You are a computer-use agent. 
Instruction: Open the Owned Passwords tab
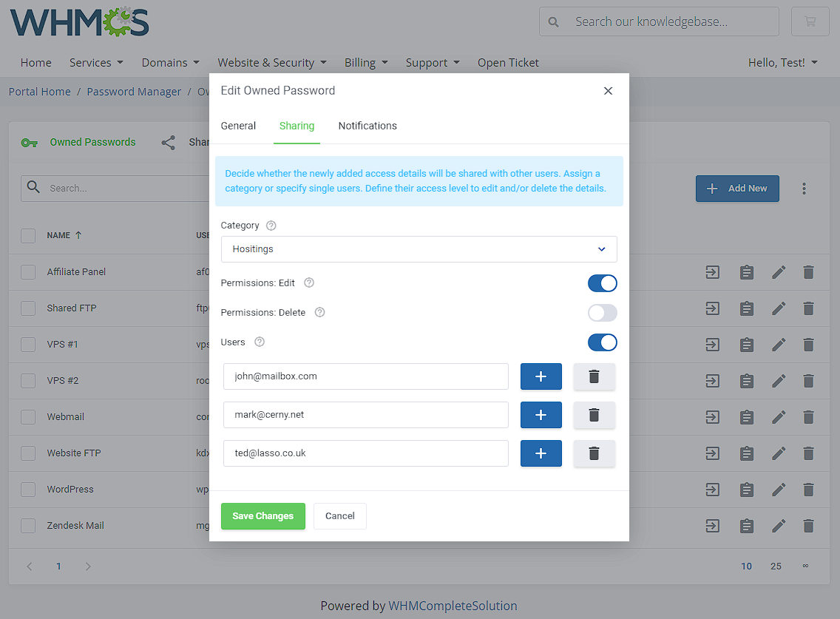pyautogui.click(x=78, y=143)
